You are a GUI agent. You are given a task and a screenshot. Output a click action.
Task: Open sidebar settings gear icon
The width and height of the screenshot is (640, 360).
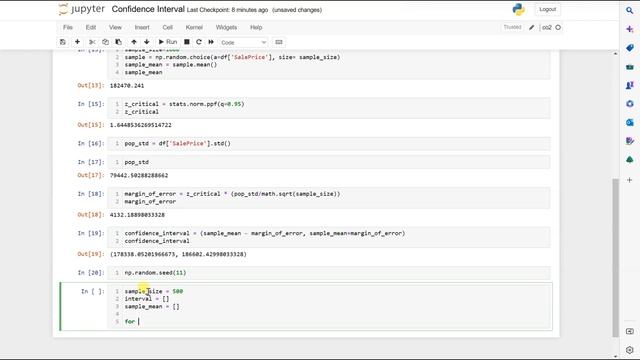(x=629, y=350)
